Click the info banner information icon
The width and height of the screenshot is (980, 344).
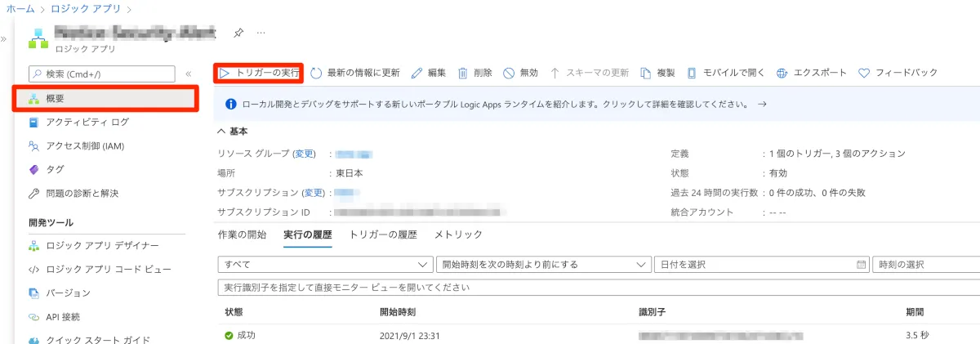[x=229, y=105]
